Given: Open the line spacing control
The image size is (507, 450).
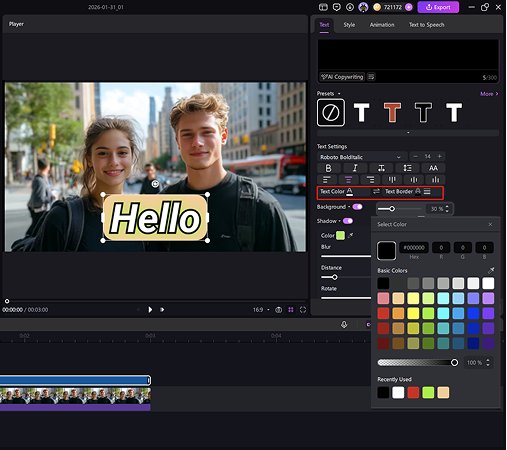Looking at the screenshot, I should pyautogui.click(x=407, y=168).
